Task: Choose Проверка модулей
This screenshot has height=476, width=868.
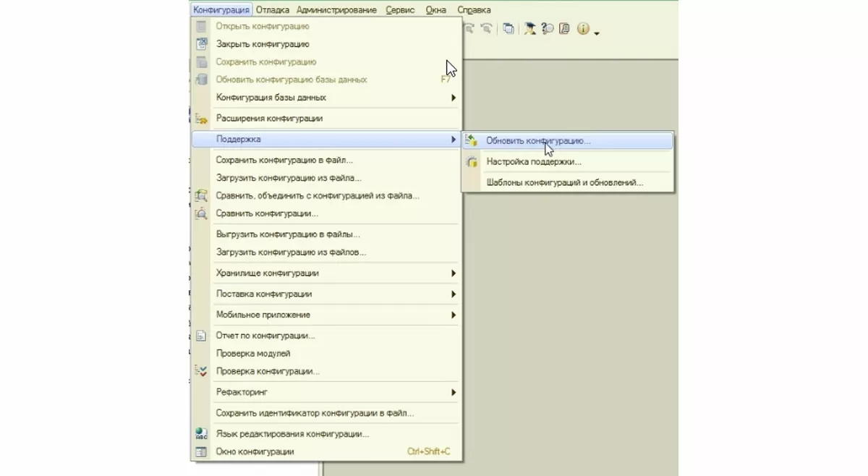Action: click(x=325, y=354)
